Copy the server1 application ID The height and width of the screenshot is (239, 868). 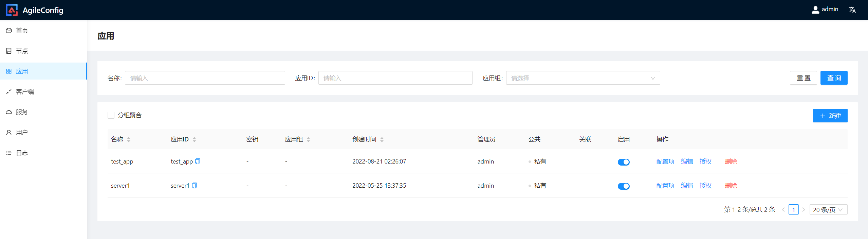194,186
